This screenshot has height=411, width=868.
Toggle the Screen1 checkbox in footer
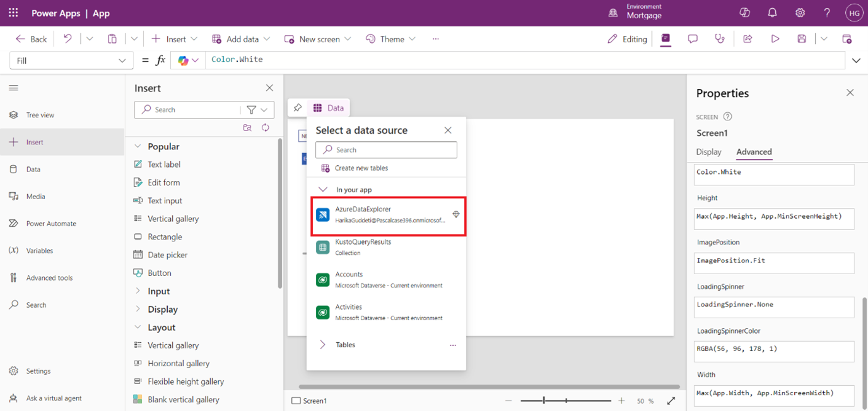296,401
